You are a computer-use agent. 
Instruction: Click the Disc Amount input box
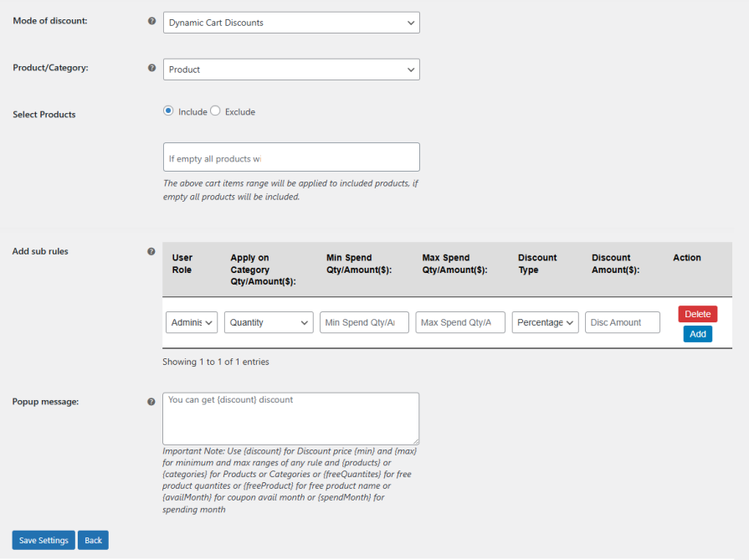(x=622, y=322)
